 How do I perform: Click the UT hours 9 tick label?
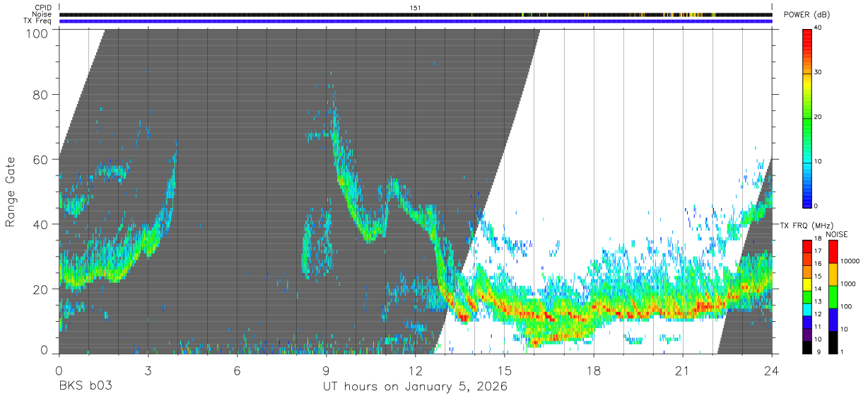click(327, 370)
